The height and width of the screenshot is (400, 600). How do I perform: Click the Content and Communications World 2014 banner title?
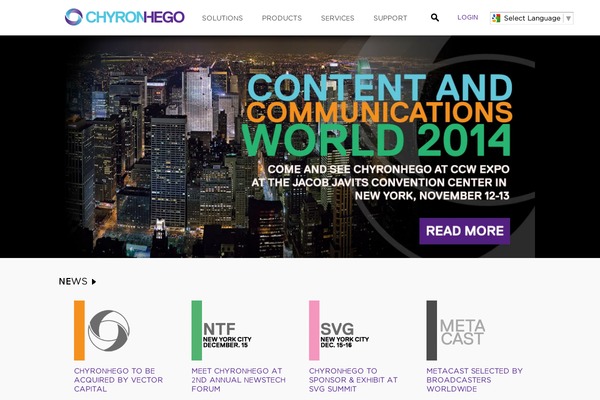pos(377,115)
